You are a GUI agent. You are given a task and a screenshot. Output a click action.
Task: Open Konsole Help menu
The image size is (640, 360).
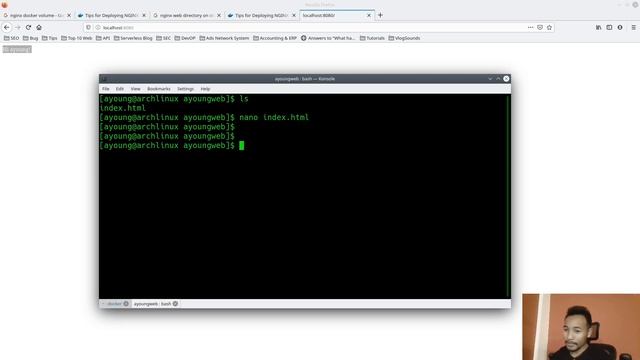point(205,89)
